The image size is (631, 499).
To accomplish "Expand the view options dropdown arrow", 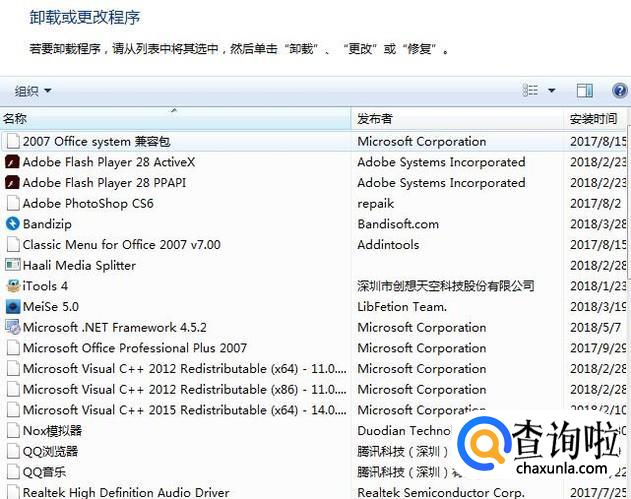I will pos(552,91).
